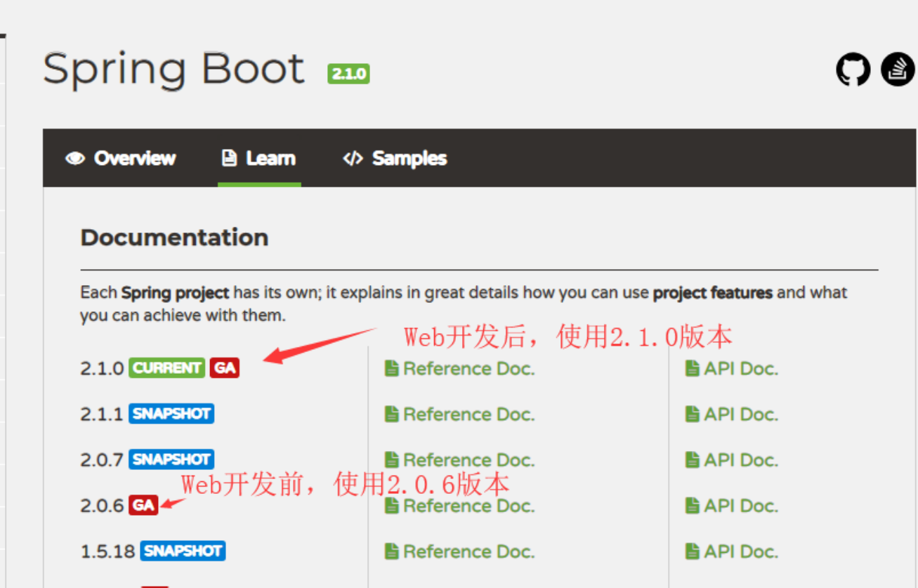Click the eye icon of Overview
Viewport: 918px width, 588px height.
[75, 158]
